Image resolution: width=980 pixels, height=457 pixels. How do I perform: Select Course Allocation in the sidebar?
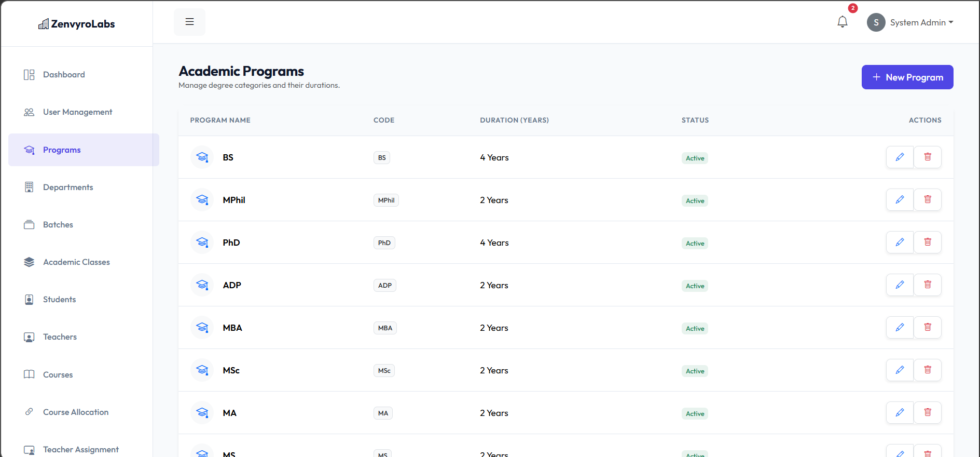pyautogui.click(x=76, y=412)
